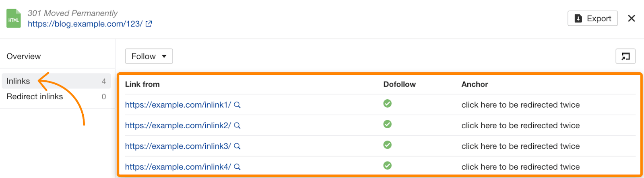Viewport: 644px width, 178px height.
Task: Click the expand panel icon button
Action: [x=625, y=56]
